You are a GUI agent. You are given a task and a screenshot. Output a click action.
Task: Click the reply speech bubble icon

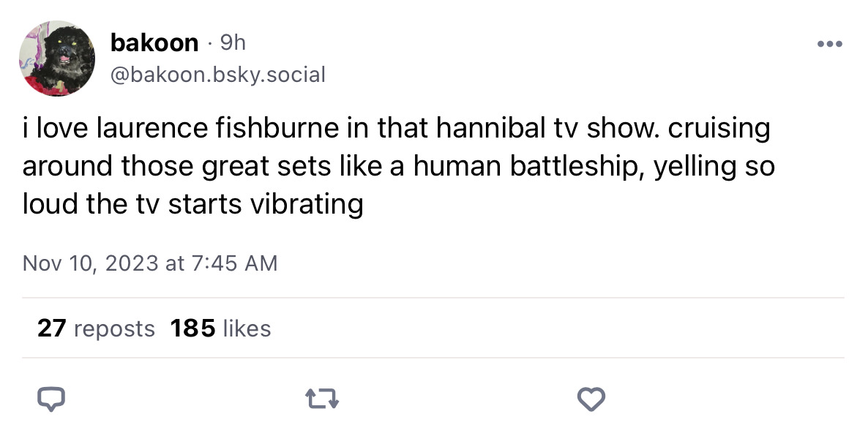click(51, 399)
